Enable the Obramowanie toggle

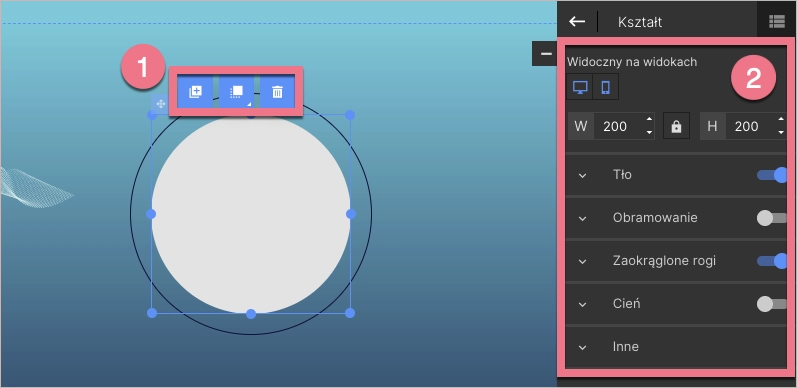772,218
